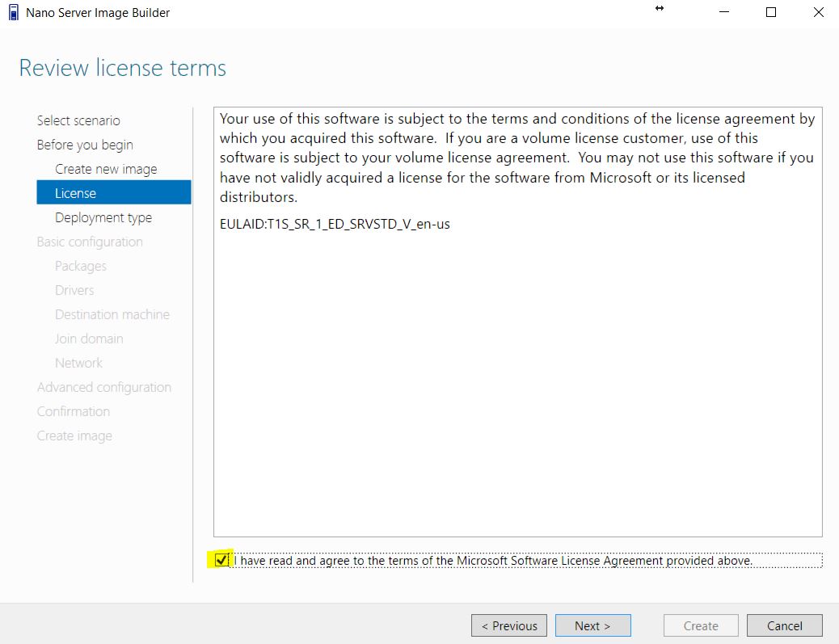Select the Network step

pyautogui.click(x=78, y=363)
